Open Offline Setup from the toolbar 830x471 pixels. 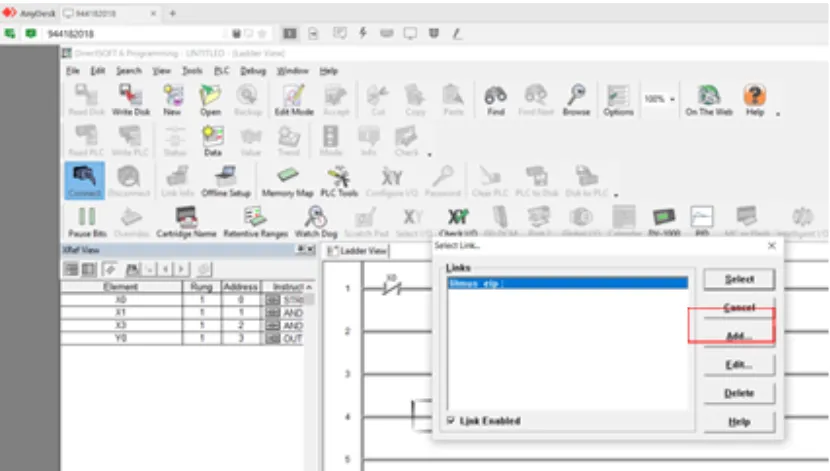tap(226, 180)
